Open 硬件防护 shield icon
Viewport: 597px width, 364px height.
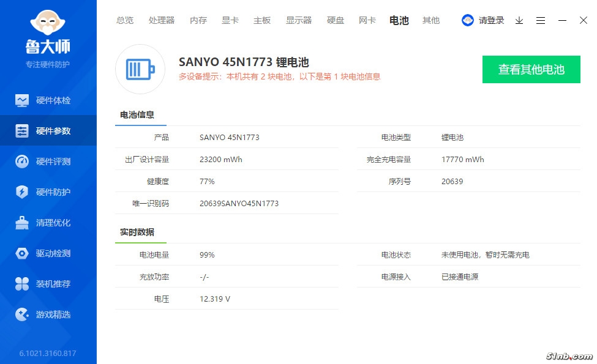tap(22, 191)
